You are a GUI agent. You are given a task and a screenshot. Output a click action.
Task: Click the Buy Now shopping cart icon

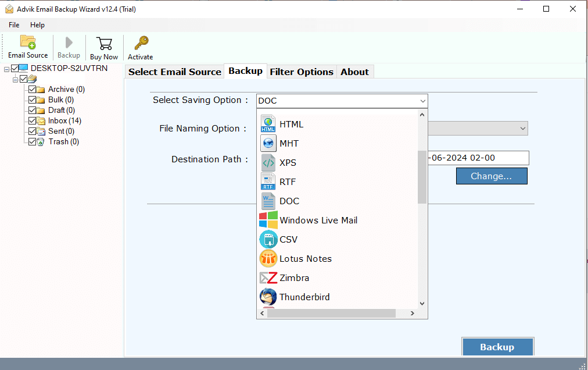coord(104,44)
